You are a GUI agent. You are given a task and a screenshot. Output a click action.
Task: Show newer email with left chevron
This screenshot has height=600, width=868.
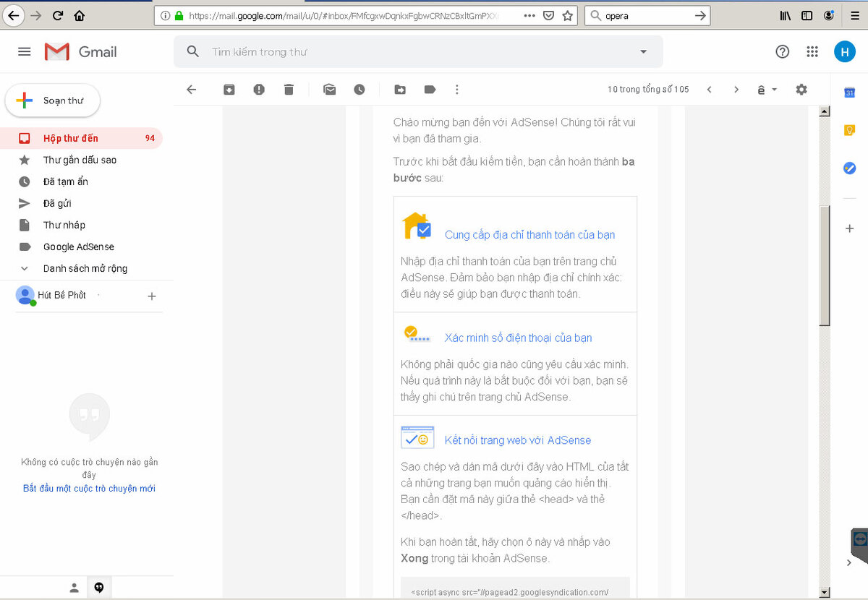710,90
